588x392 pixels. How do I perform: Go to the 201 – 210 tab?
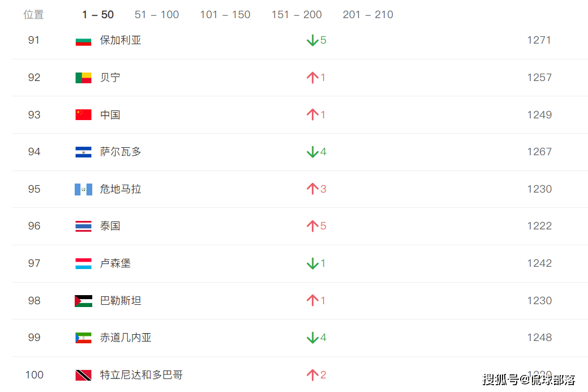tap(368, 15)
